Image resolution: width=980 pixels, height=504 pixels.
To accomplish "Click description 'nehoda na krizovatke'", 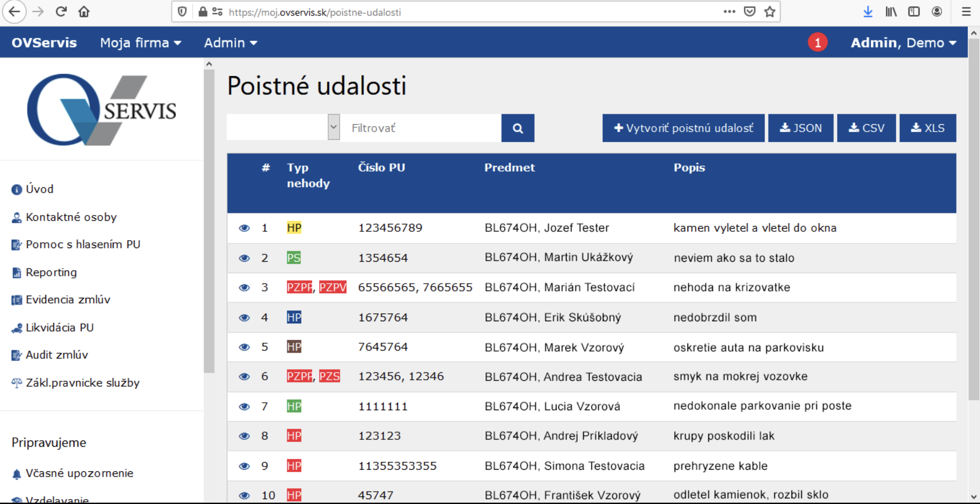I will click(x=732, y=287).
